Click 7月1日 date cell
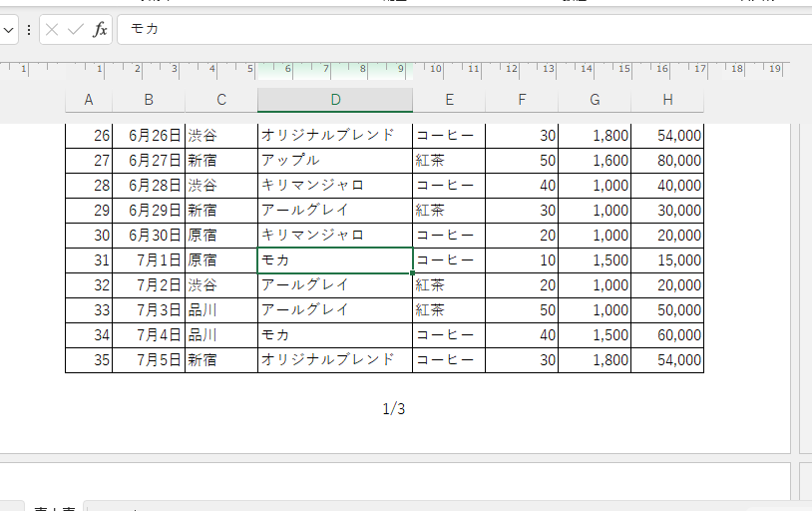 pos(149,260)
